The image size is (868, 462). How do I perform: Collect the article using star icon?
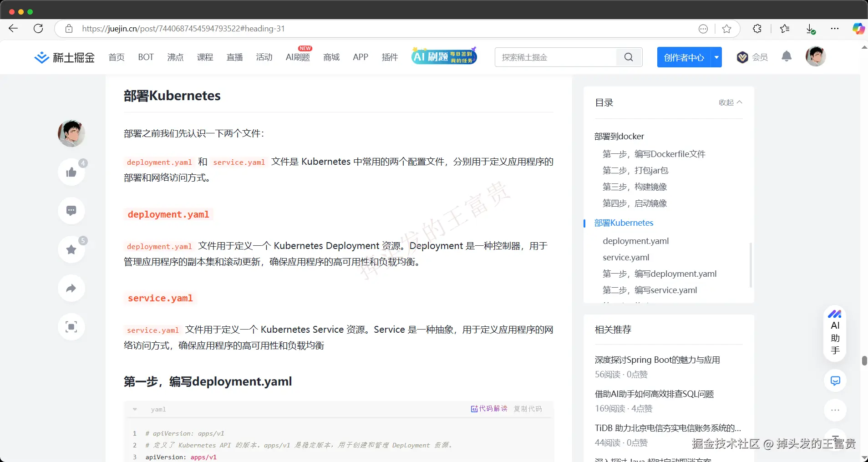point(71,249)
